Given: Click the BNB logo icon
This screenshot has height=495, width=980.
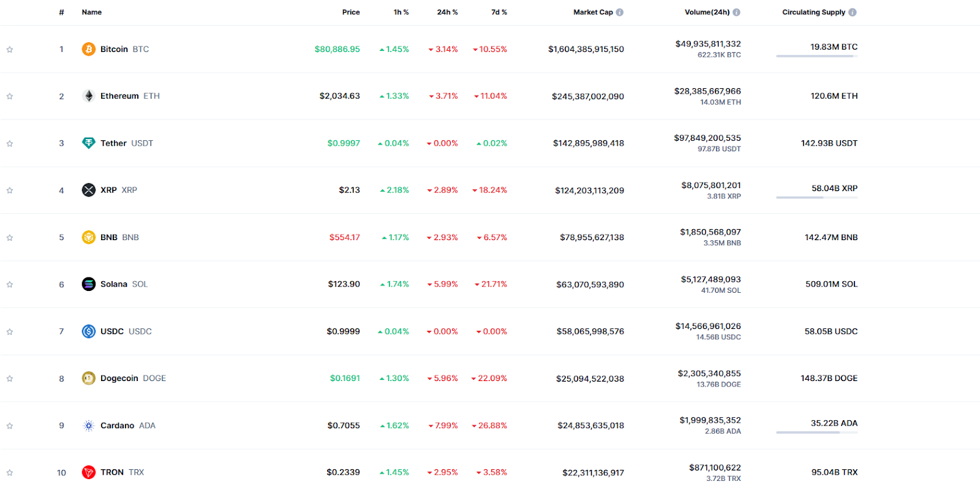Looking at the screenshot, I should tap(89, 237).
